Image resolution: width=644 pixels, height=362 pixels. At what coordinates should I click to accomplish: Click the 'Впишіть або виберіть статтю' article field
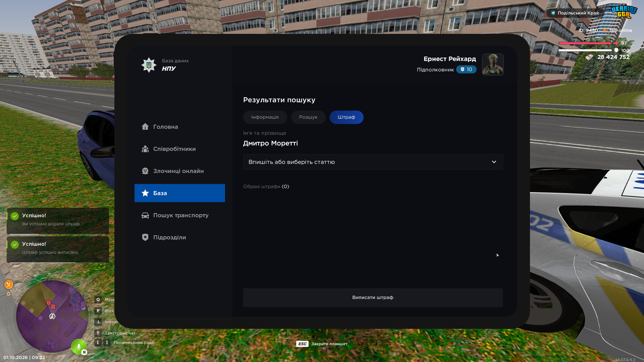pos(373,162)
